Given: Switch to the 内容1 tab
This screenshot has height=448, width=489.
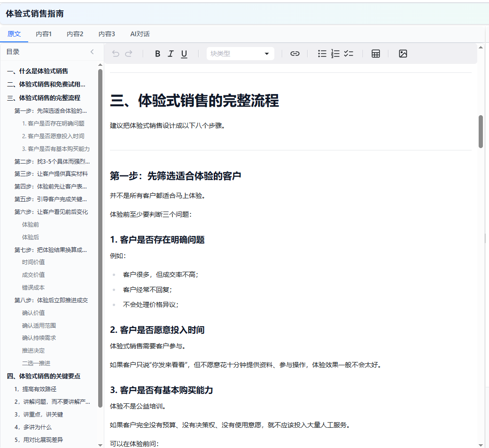Looking at the screenshot, I should click(44, 34).
